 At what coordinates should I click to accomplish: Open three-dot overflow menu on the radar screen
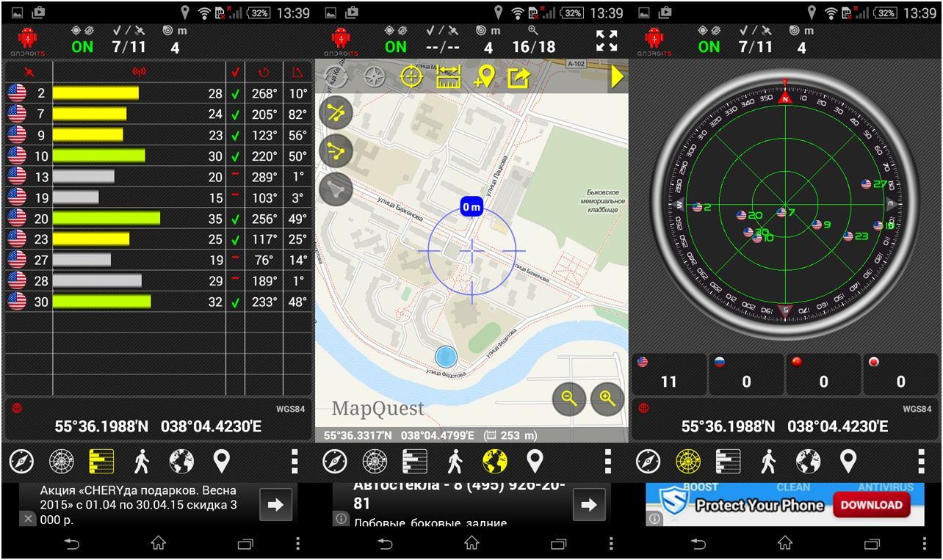(921, 461)
